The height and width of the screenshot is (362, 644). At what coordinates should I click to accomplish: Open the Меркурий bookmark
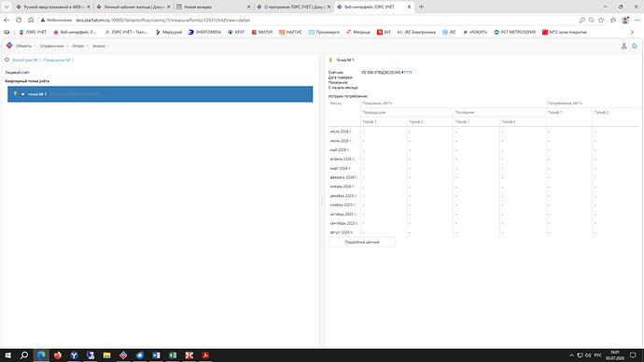coord(169,32)
